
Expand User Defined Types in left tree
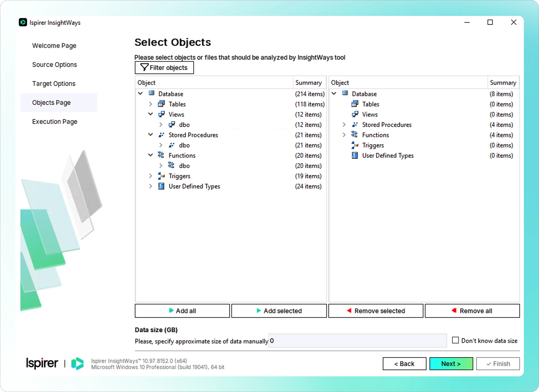coord(151,186)
